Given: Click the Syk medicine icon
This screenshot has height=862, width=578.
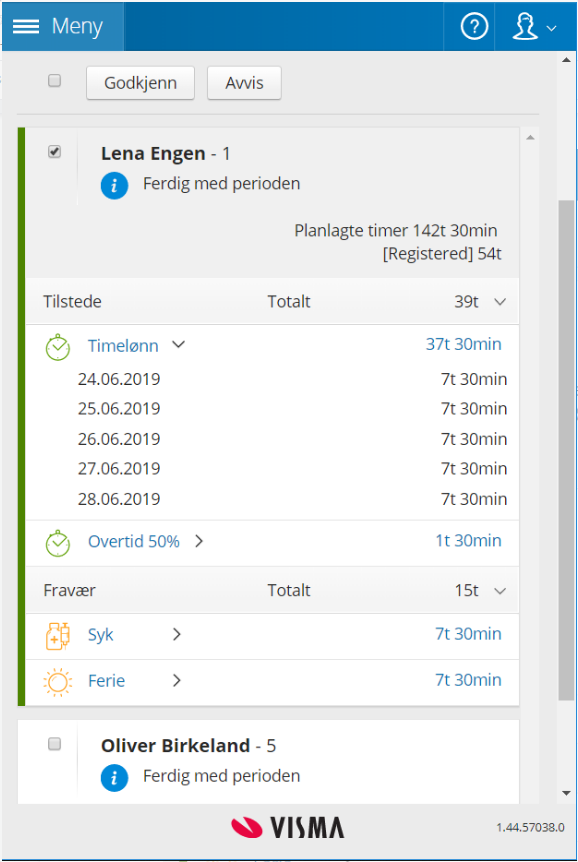Looking at the screenshot, I should click(58, 636).
